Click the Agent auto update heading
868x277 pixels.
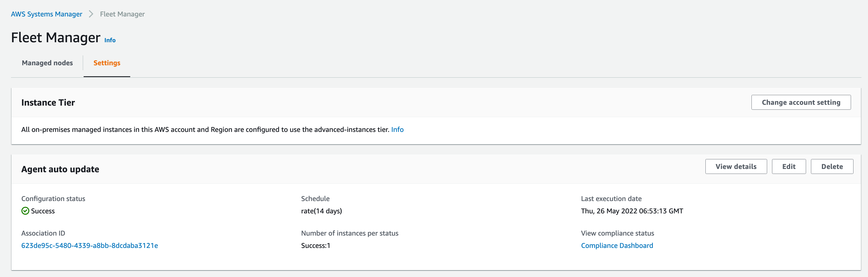pyautogui.click(x=60, y=169)
